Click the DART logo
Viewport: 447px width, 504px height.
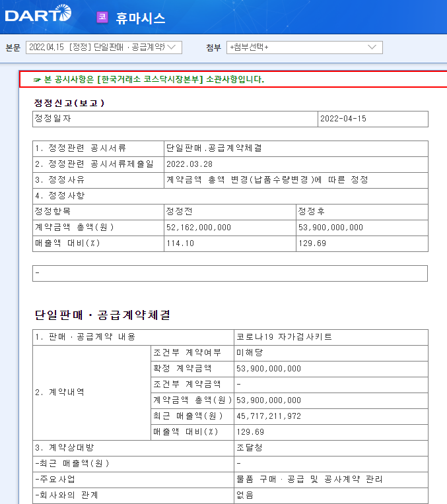click(x=38, y=14)
